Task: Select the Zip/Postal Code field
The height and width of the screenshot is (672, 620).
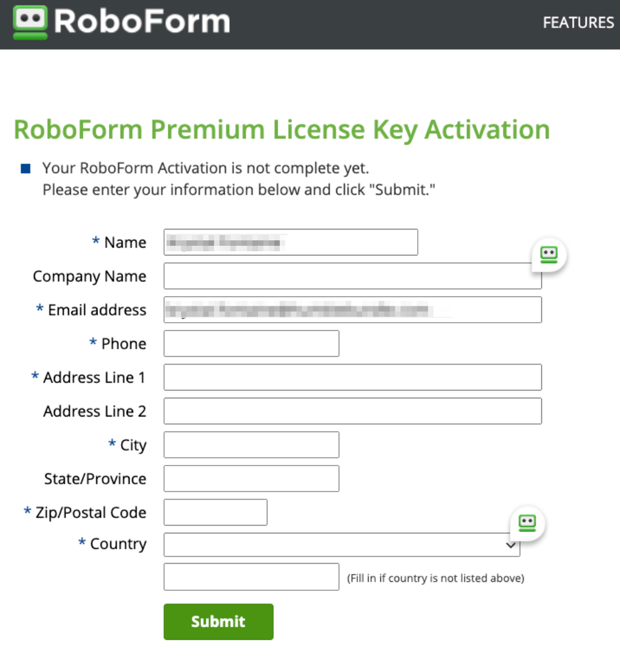Action: click(215, 512)
